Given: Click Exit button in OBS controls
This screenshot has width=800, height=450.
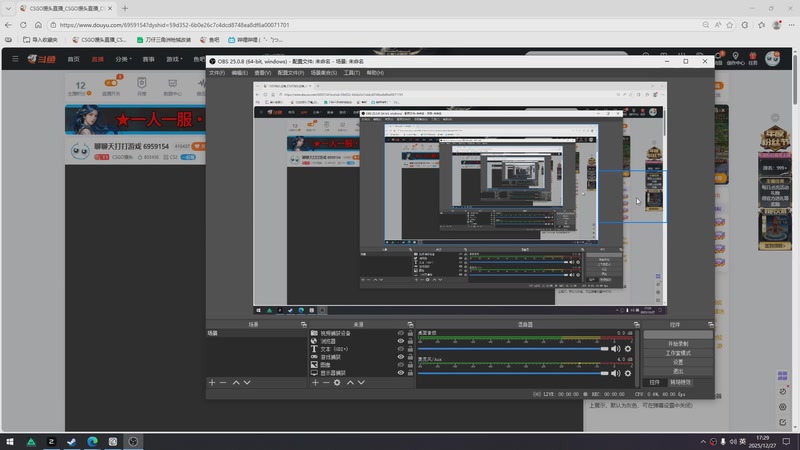Looking at the screenshot, I should [x=678, y=371].
